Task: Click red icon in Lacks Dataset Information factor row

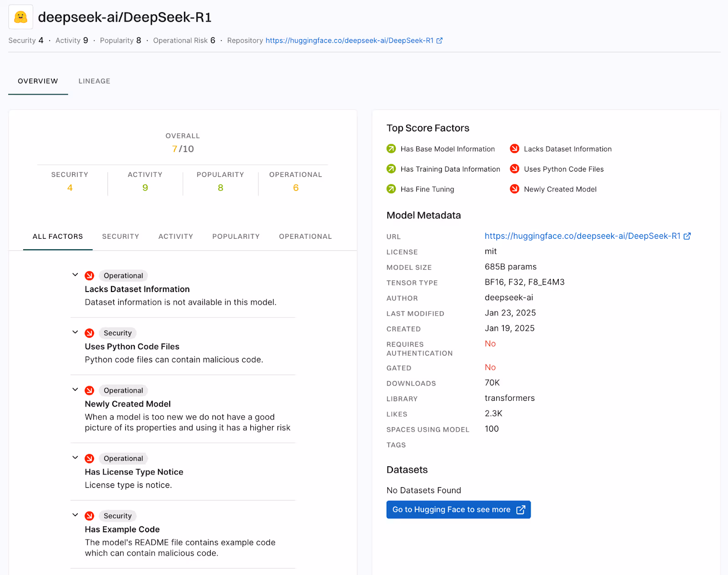Action: (90, 276)
